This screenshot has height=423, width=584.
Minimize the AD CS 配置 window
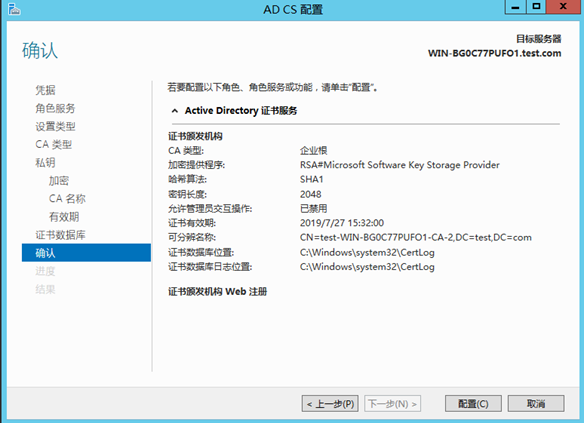coord(515,7)
